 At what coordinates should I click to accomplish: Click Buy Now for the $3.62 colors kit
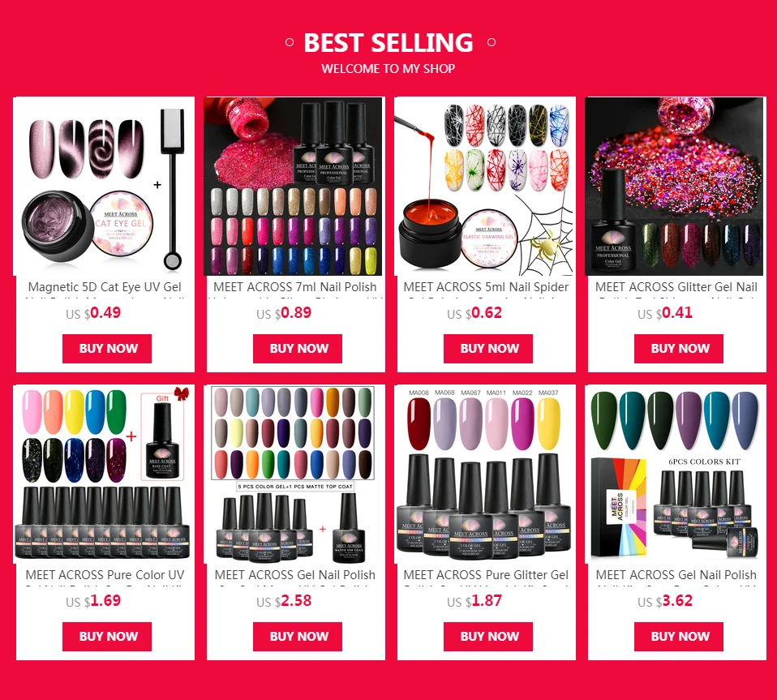point(679,637)
